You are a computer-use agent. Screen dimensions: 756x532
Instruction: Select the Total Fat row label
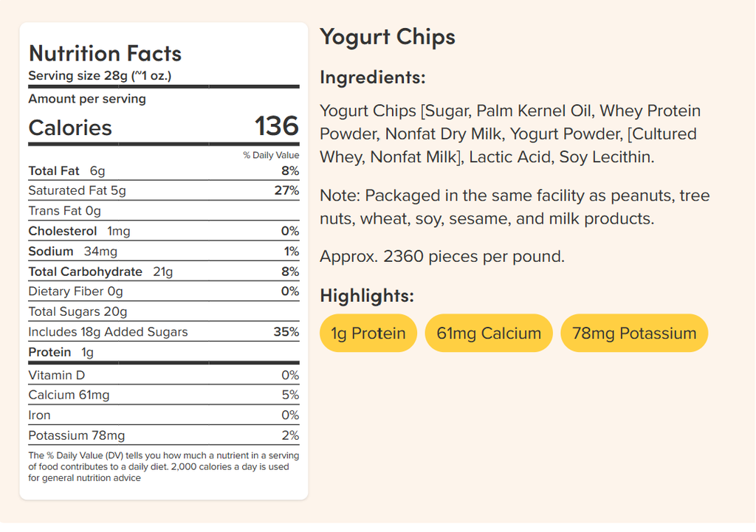54,171
